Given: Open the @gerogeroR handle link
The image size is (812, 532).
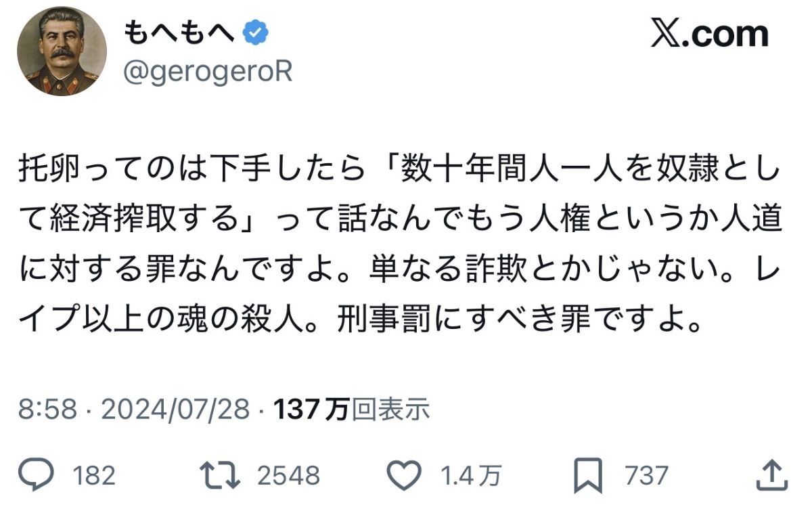Looking at the screenshot, I should pyautogui.click(x=207, y=70).
